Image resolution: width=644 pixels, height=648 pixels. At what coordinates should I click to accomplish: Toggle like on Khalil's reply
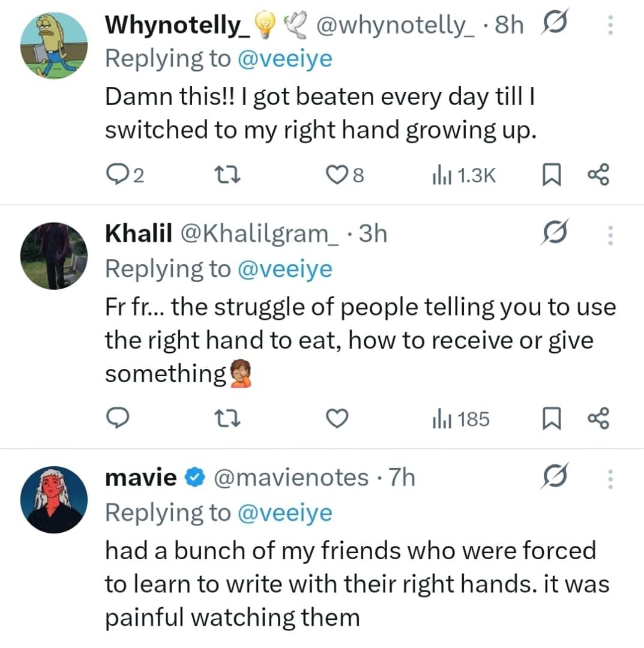click(x=337, y=419)
